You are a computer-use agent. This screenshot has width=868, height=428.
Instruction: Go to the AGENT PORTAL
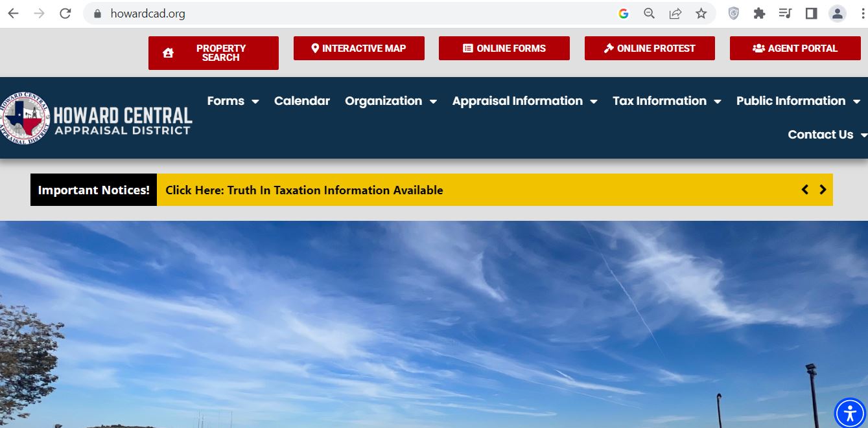[795, 48]
